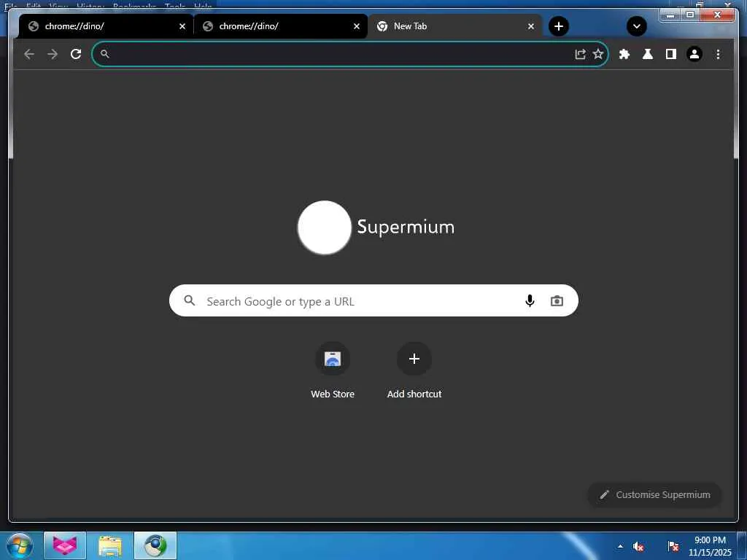Click the share page icon in address bar
This screenshot has width=747, height=560.
(580, 54)
